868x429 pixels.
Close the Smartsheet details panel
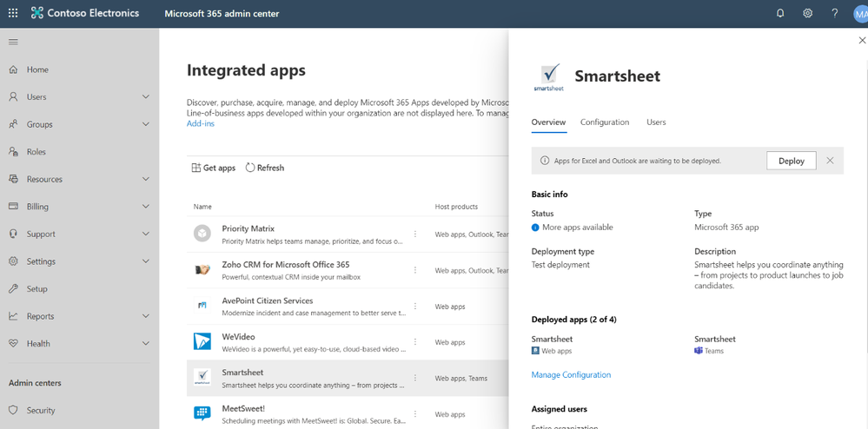861,41
